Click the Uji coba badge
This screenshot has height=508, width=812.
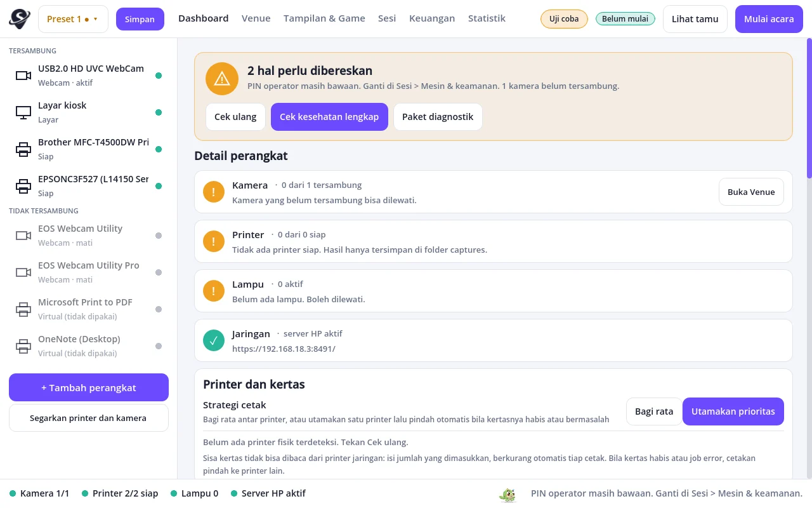564,19
